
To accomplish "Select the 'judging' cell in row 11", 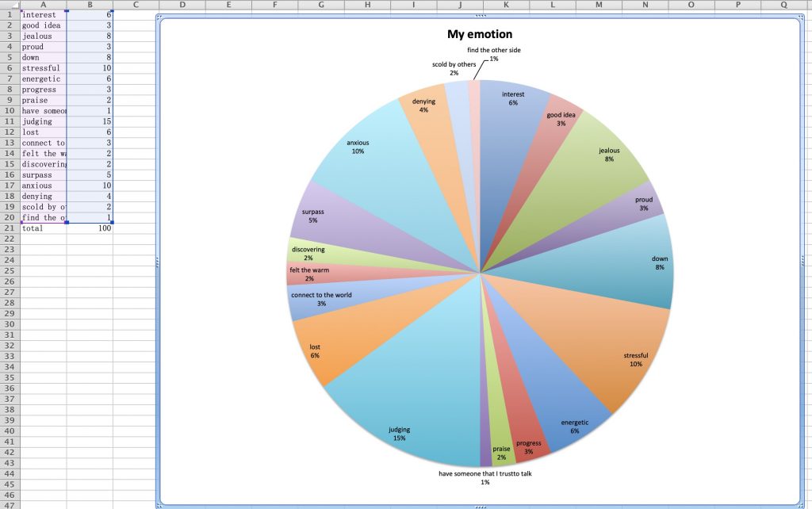I will (43, 121).
